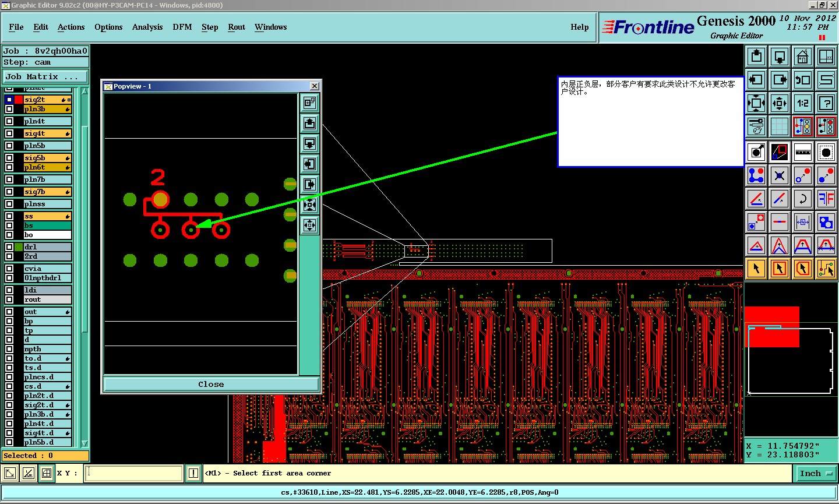Click the Popview window X close button
839x504 pixels.
pyautogui.click(x=315, y=86)
